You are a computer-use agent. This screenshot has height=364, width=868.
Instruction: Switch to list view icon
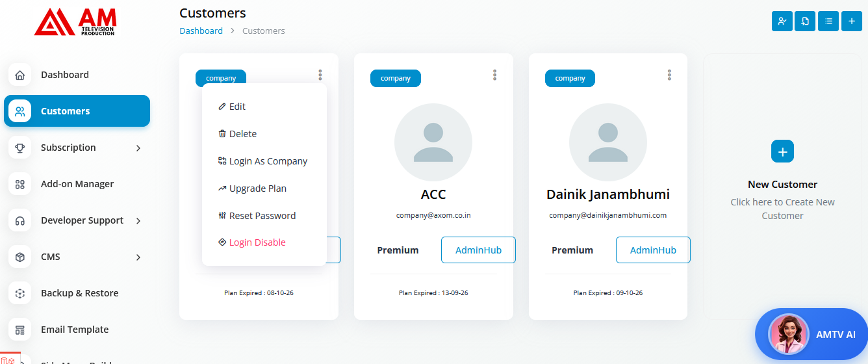point(828,21)
